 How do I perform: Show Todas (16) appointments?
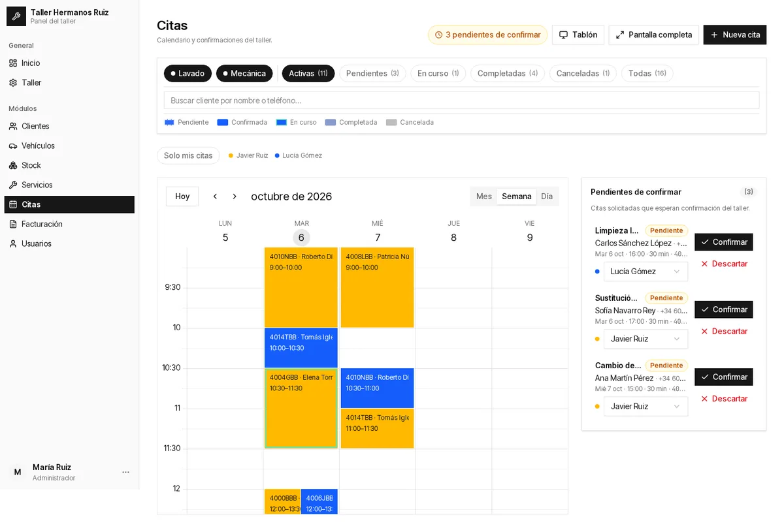point(647,73)
